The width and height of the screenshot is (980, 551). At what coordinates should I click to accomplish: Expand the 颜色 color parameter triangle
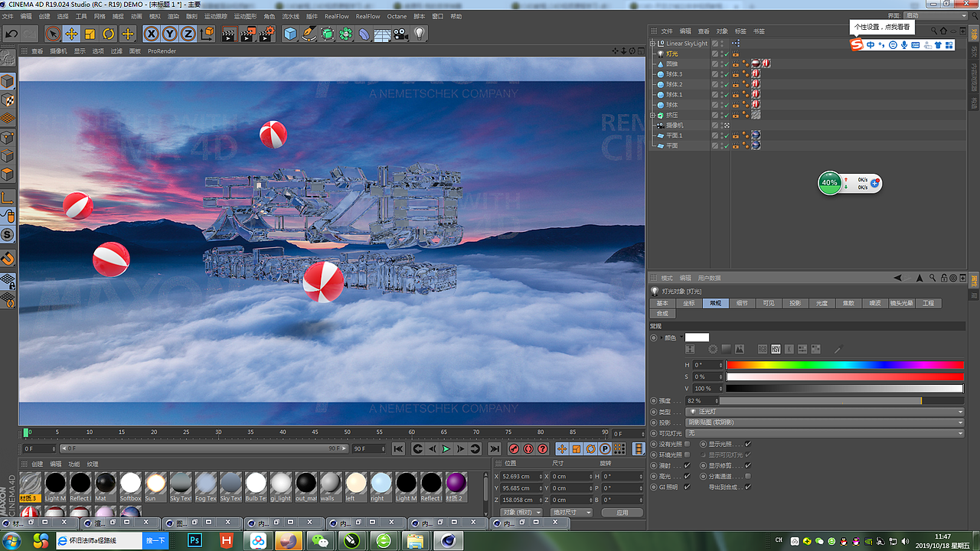point(661,337)
